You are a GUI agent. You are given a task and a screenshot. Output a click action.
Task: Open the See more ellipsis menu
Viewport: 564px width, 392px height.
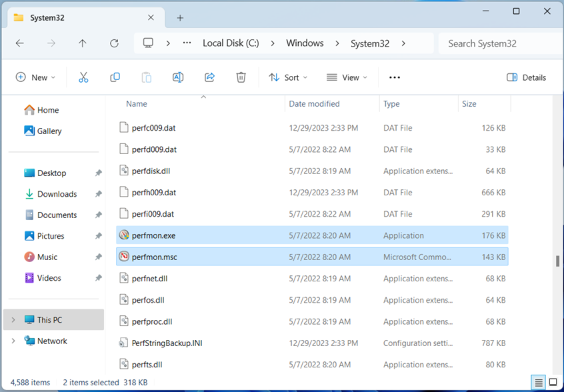coord(395,77)
